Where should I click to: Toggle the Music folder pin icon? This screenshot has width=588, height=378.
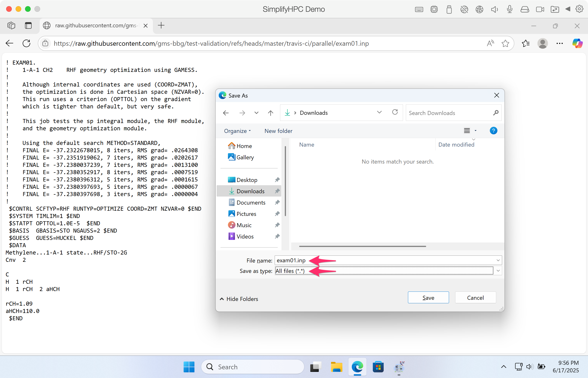point(277,225)
